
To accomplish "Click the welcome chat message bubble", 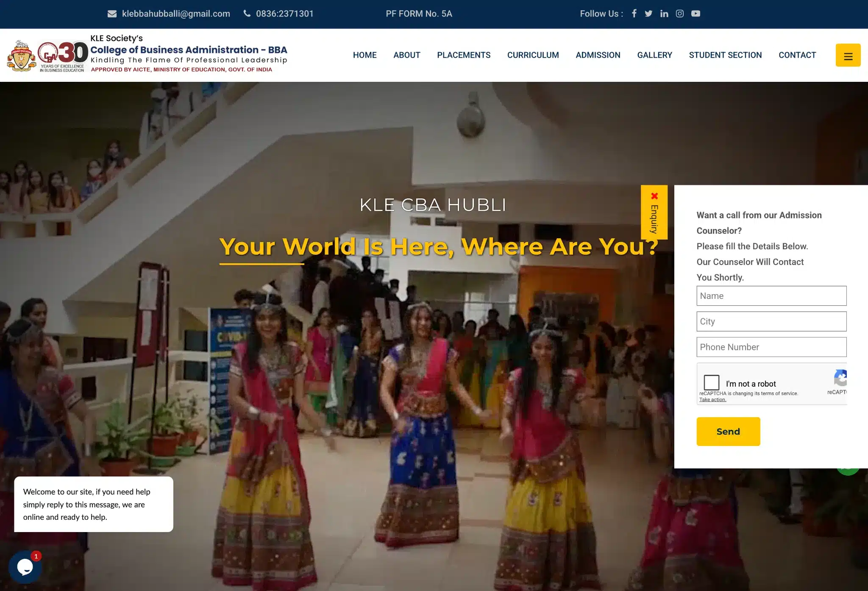I will click(x=94, y=505).
